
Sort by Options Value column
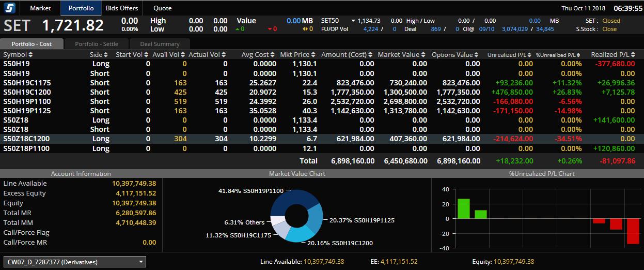click(455, 54)
